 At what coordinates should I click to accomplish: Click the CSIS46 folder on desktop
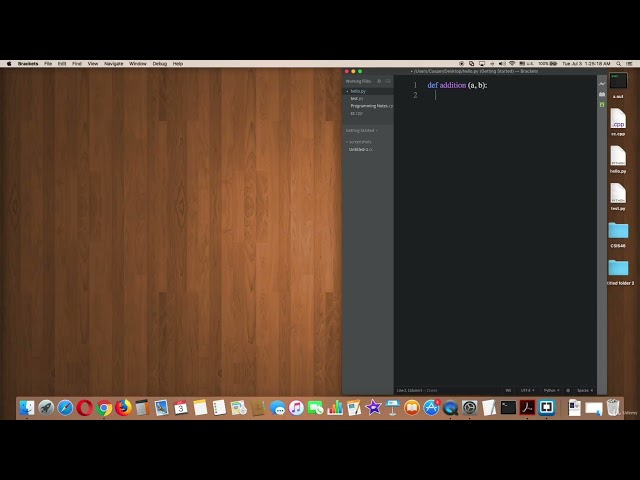tap(618, 231)
